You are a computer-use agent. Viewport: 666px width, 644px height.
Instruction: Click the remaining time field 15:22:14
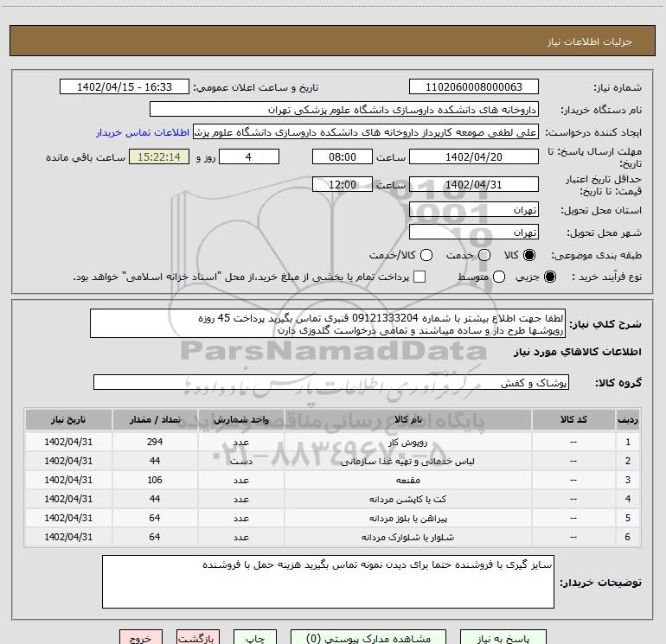coord(159,156)
